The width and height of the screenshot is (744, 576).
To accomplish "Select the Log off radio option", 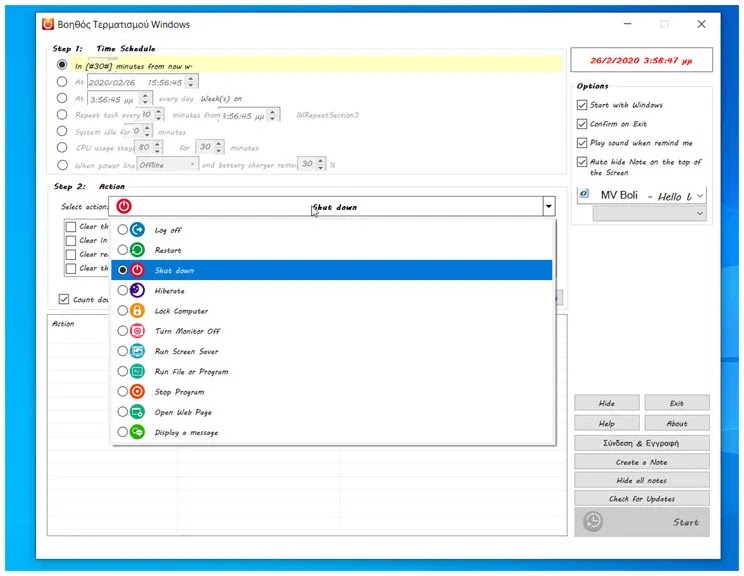I will [x=122, y=230].
